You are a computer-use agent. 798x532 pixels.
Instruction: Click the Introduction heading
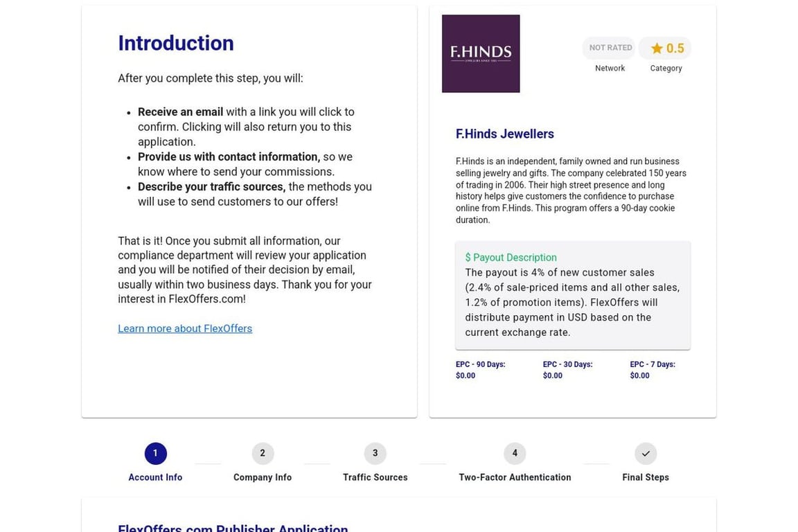pyautogui.click(x=176, y=43)
